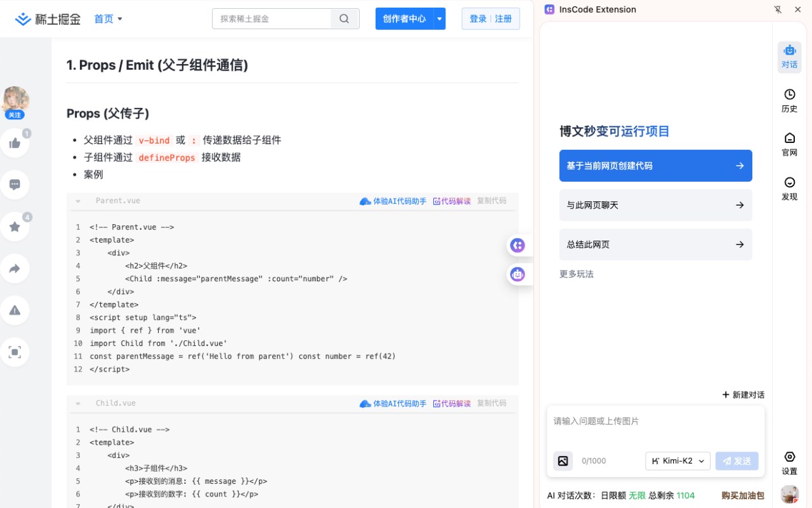Click 代码解读 on Parent.vue block
This screenshot has width=812, height=508.
[x=452, y=201]
